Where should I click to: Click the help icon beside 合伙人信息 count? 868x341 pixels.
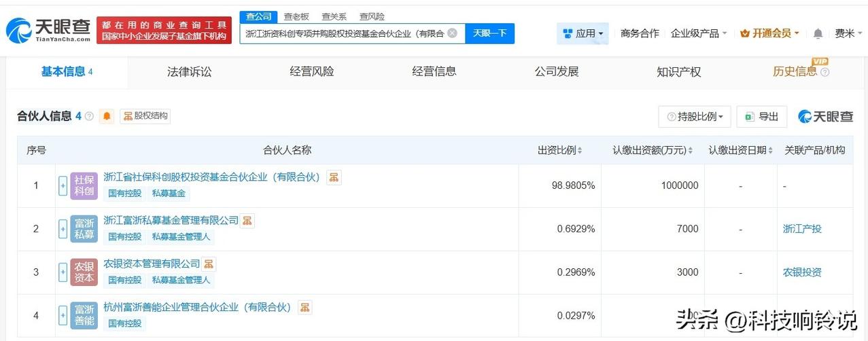coord(89,116)
